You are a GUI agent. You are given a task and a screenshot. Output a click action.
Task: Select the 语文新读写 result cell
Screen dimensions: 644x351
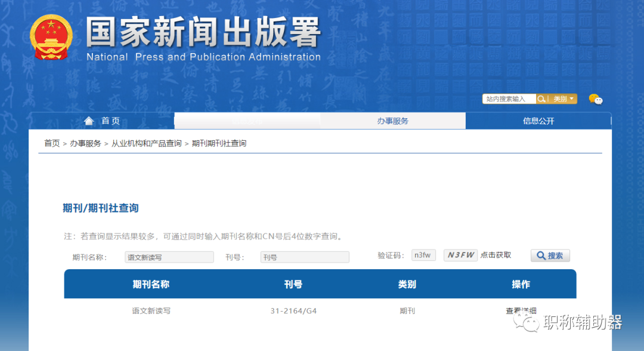coord(151,311)
